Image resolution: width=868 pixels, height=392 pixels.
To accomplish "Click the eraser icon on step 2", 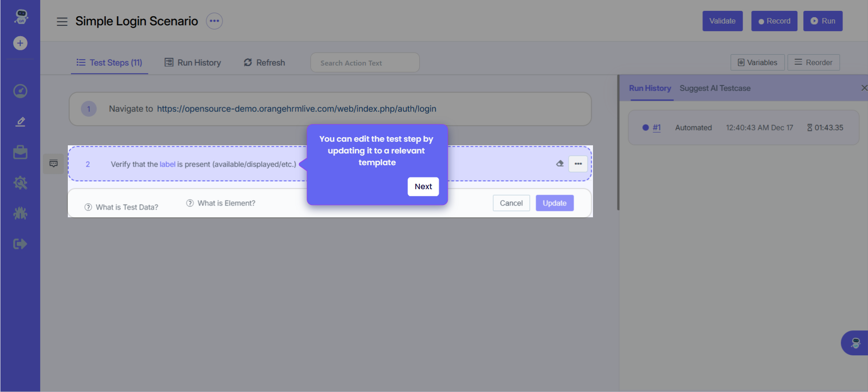I will (560, 164).
